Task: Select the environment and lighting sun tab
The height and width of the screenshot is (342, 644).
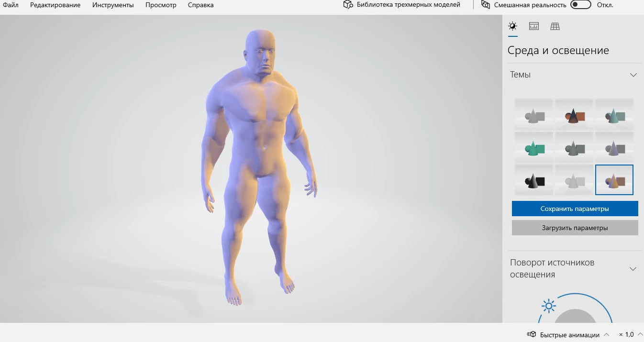Action: 512,26
